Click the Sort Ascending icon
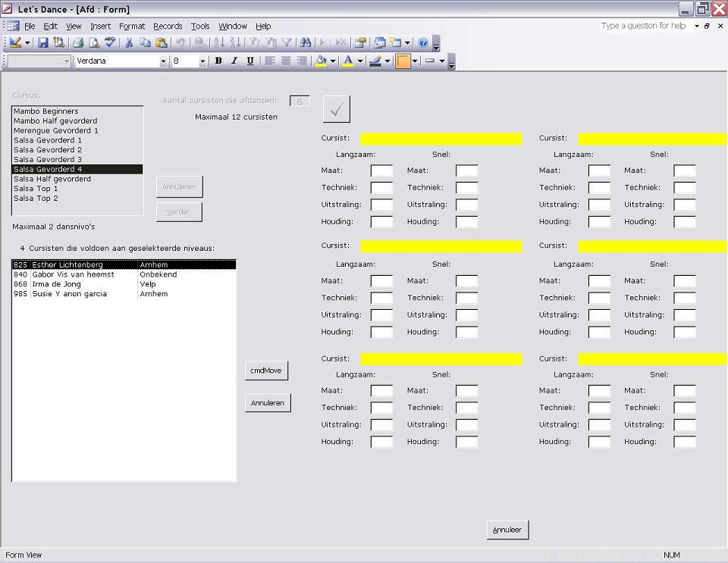This screenshot has height=563, width=728. pyautogui.click(x=218, y=42)
